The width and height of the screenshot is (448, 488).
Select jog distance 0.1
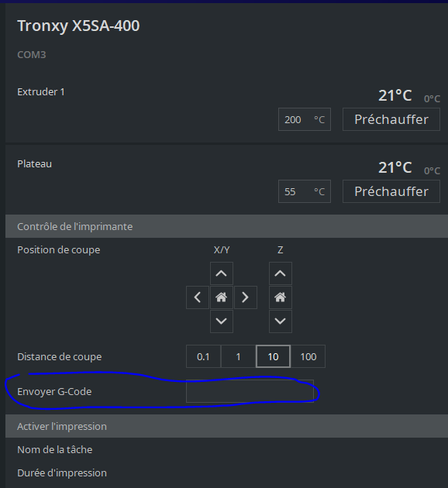[x=203, y=356]
